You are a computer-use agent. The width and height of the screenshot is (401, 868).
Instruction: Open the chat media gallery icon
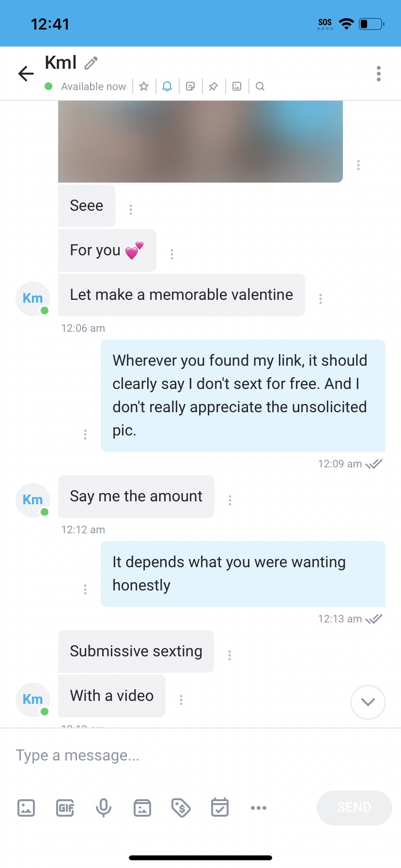pos(237,86)
